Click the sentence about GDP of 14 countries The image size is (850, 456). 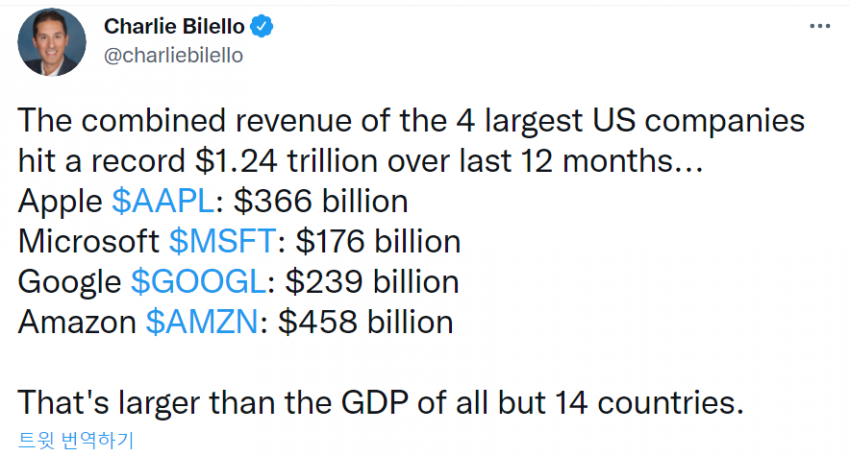click(382, 402)
